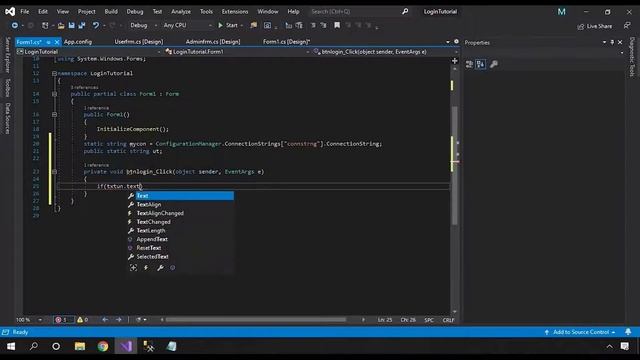
Task: Collapse the Form1() constructor outline node
Action: pyautogui.click(x=54, y=115)
